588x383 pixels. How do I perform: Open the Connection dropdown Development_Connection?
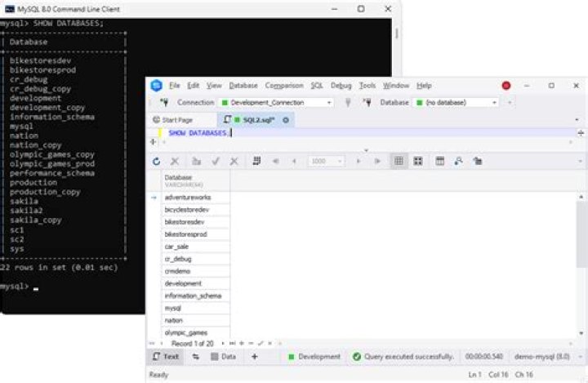[276, 102]
